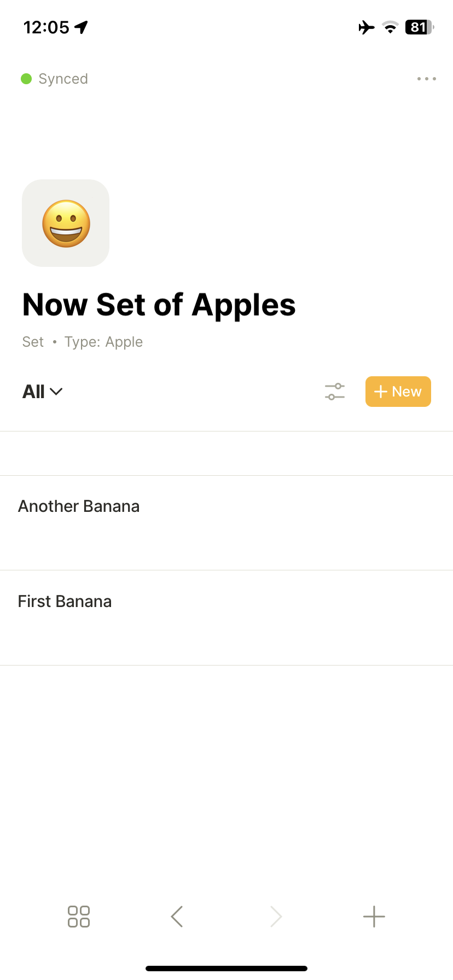Screen dimensions: 453x980
Task: Tap the Set label under title
Action: [x=33, y=342]
